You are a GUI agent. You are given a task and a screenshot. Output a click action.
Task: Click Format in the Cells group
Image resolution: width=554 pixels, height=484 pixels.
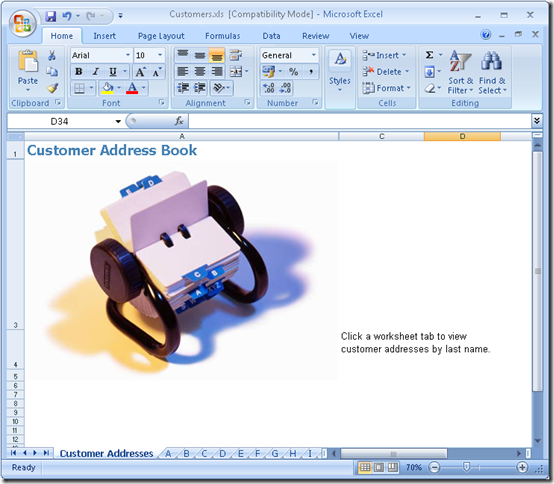(387, 88)
